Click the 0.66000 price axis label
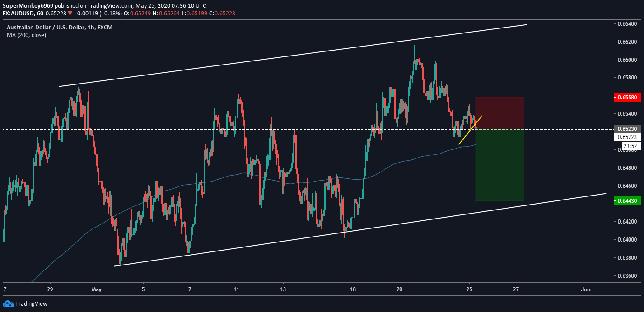 (627, 60)
